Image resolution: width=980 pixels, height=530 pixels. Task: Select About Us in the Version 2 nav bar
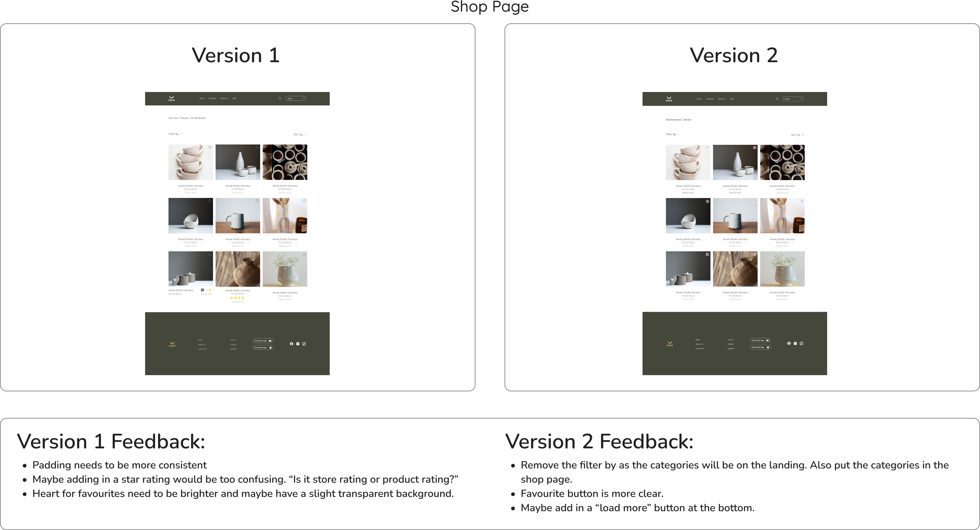721,99
